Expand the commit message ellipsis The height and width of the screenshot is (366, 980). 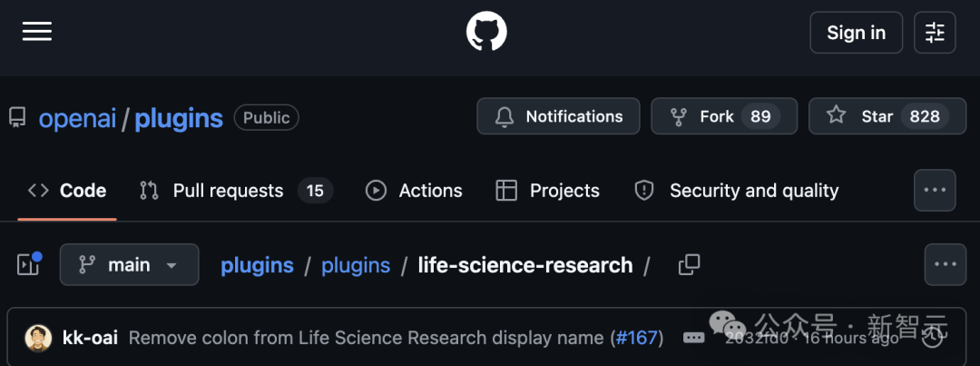coord(694,338)
